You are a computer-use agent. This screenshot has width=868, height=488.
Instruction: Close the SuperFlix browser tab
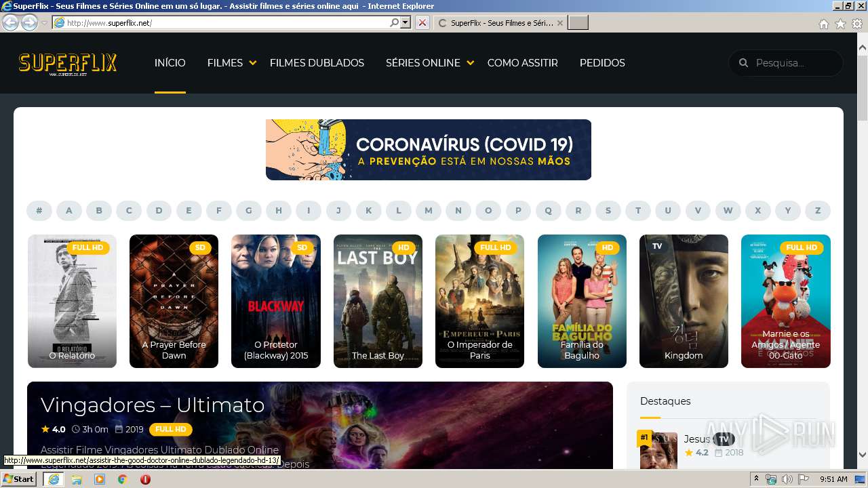click(x=559, y=22)
